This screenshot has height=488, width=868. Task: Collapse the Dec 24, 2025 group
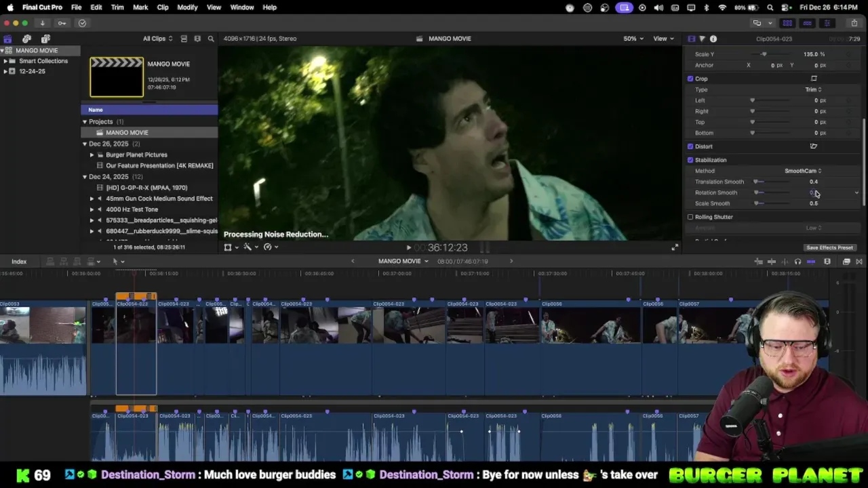pyautogui.click(x=85, y=177)
